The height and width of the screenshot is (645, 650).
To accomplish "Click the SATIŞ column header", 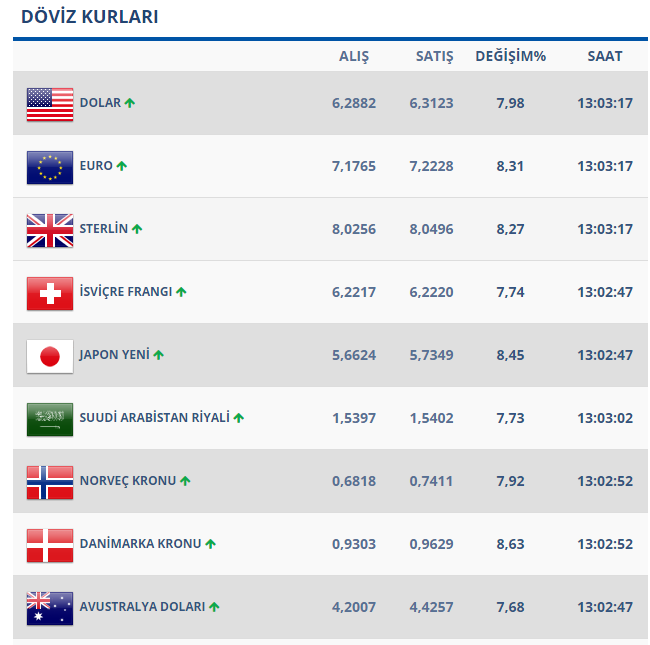I will 434,57.
